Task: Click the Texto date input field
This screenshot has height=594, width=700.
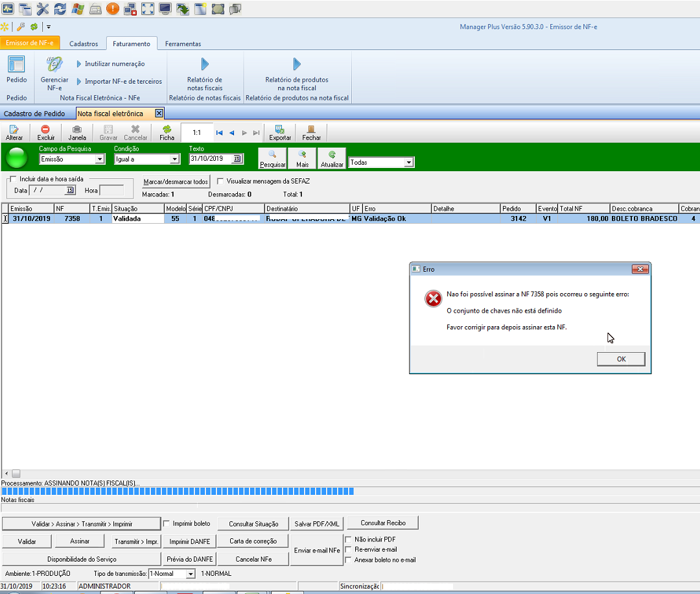Action: pos(211,159)
